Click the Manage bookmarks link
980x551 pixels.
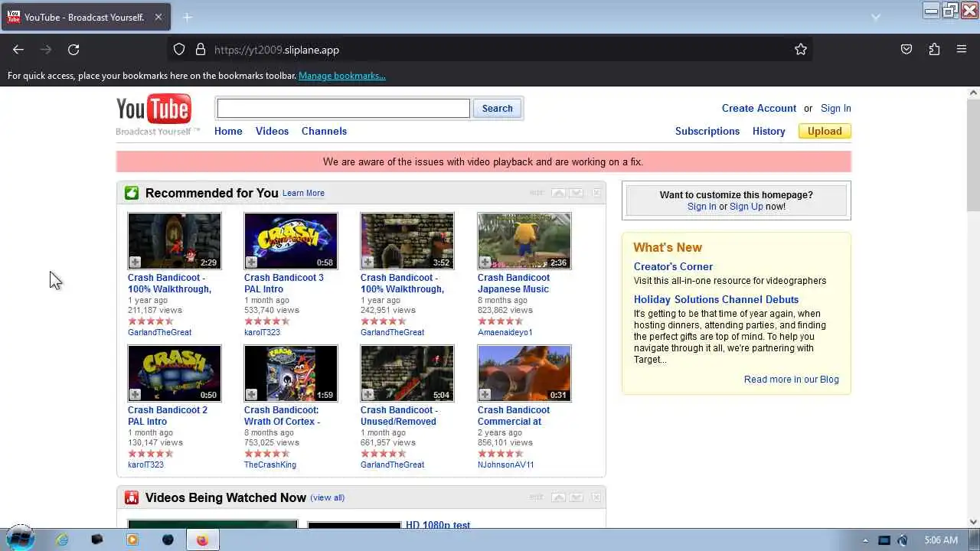point(342,76)
